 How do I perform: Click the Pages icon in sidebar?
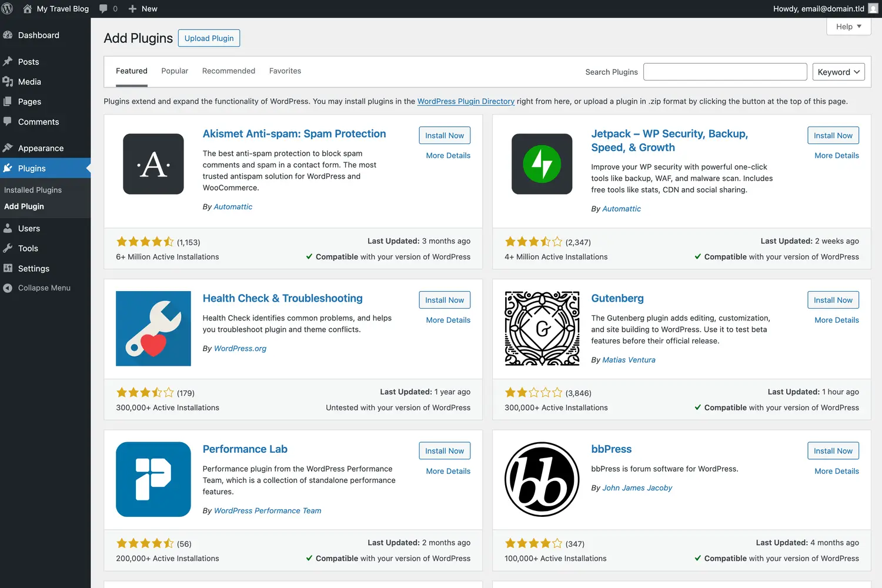click(8, 102)
